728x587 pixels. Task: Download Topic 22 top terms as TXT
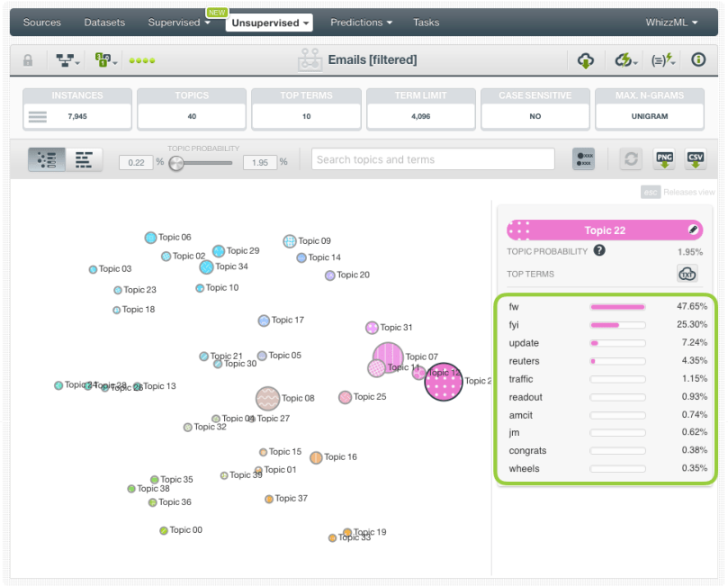tap(688, 274)
